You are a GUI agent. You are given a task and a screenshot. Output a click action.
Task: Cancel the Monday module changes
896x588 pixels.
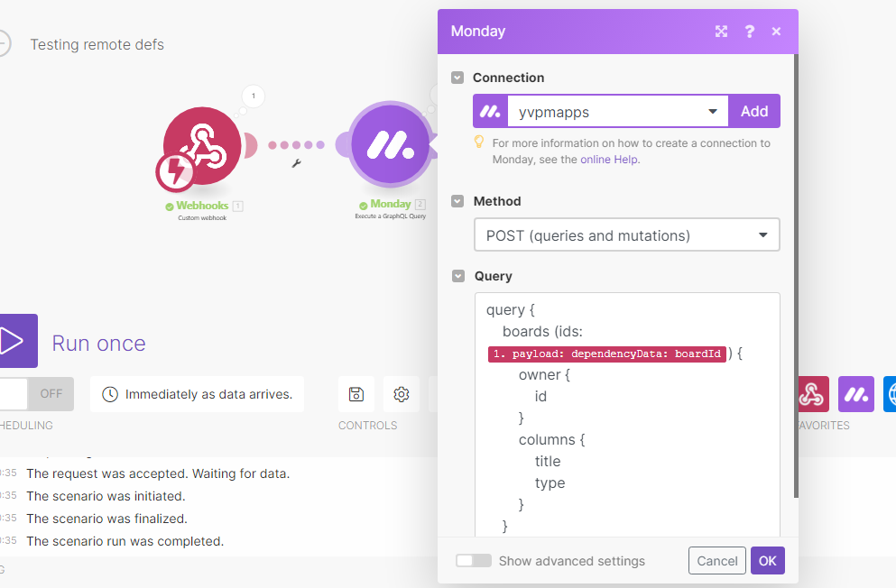click(x=716, y=561)
